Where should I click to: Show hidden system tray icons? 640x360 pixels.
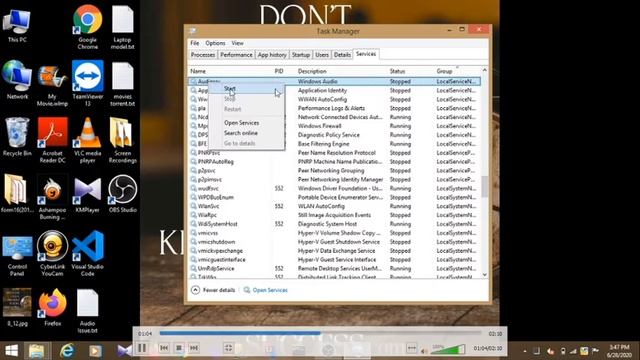point(524,351)
